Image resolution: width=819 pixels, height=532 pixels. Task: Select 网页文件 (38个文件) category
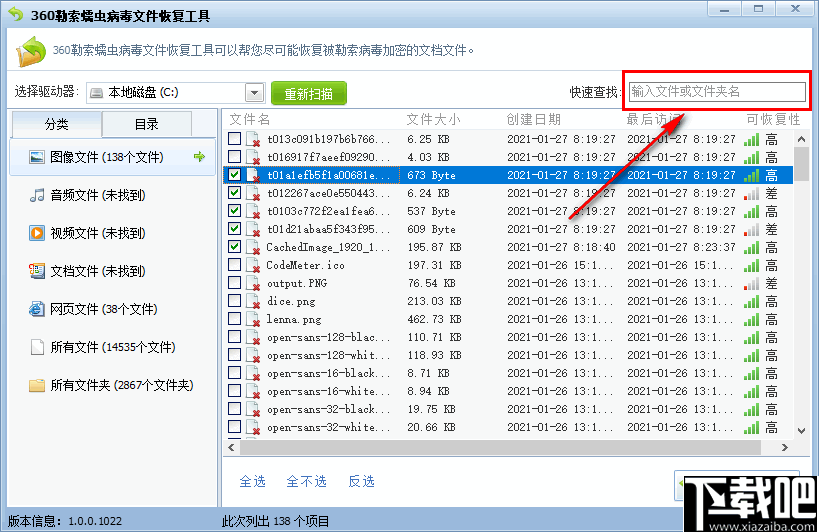coord(112,309)
